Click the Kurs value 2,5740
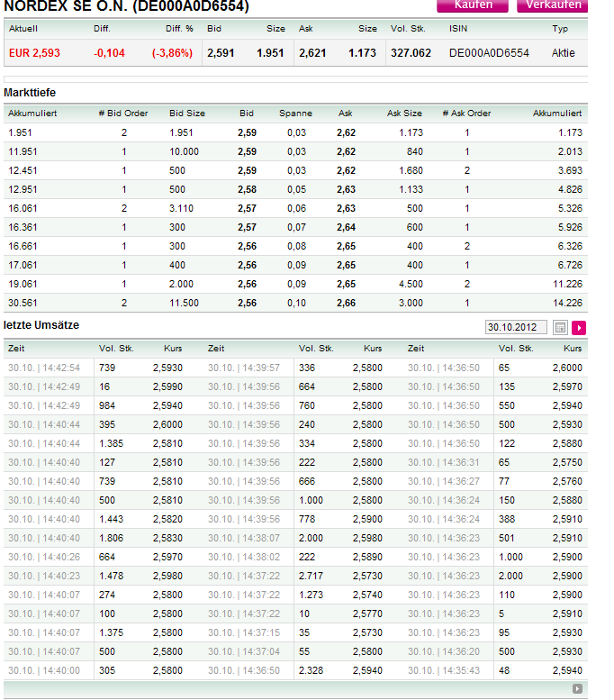Screen dimensions: 614x700 click(367, 595)
